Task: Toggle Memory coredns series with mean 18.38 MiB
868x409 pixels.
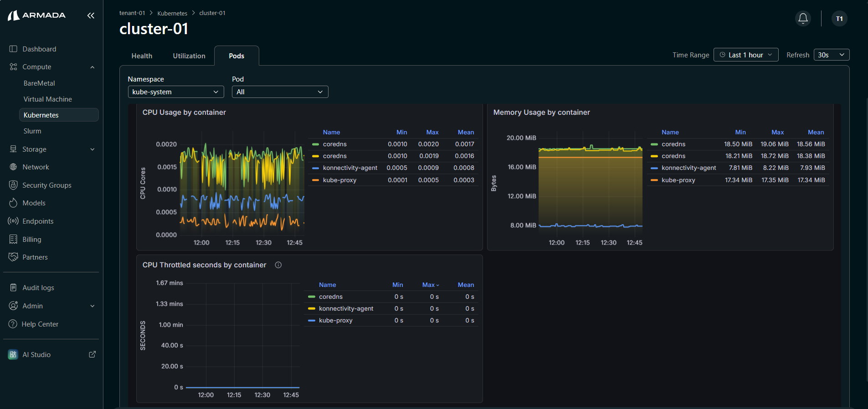Action: click(x=673, y=156)
